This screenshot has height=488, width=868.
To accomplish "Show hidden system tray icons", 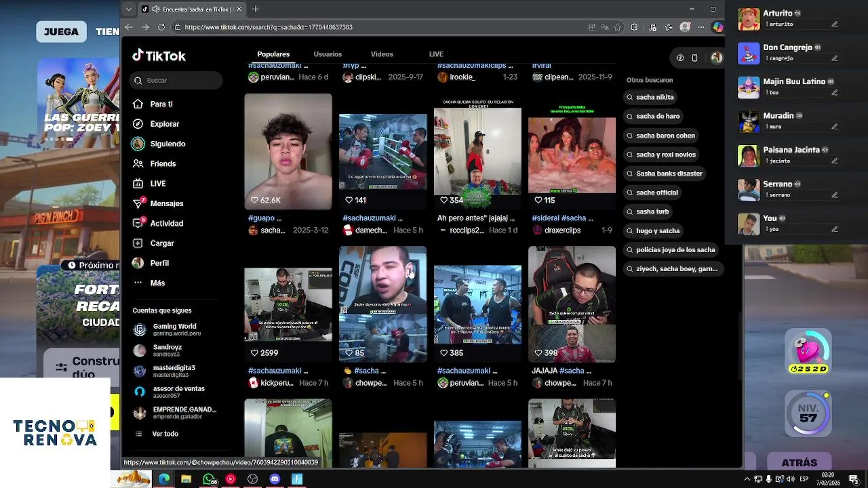I will 747,479.
